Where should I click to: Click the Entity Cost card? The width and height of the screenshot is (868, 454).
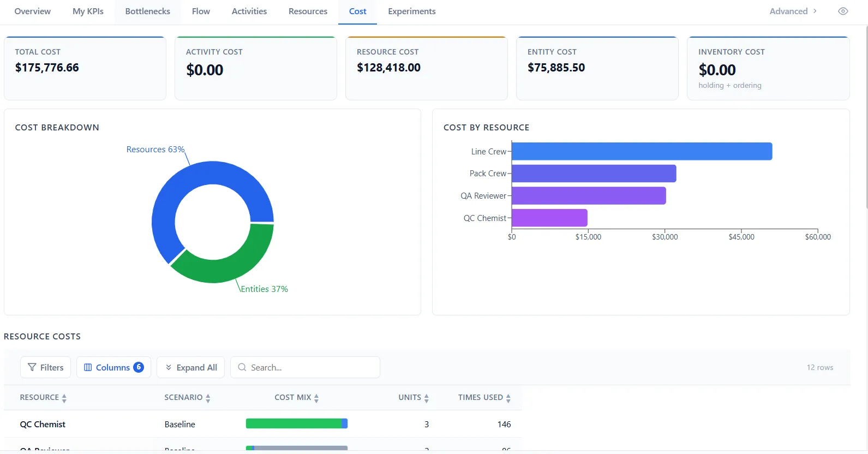597,68
